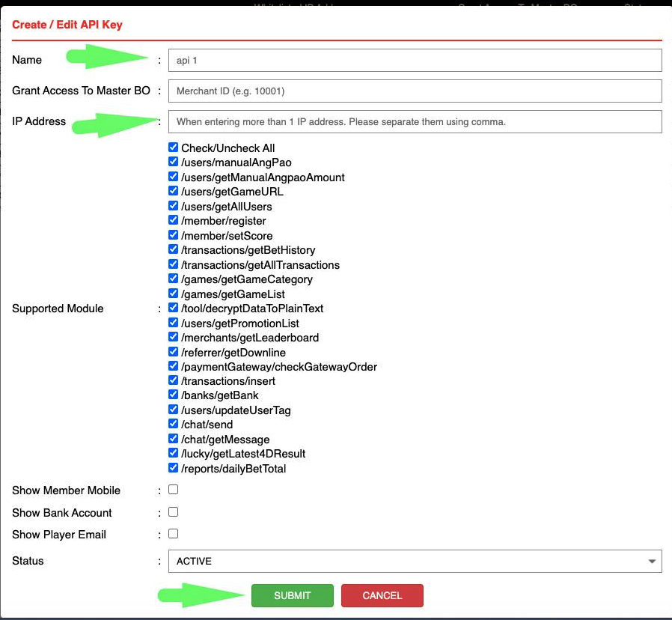The width and height of the screenshot is (672, 620).
Task: Uncheck /chat/getMessage module
Action: coord(173,439)
